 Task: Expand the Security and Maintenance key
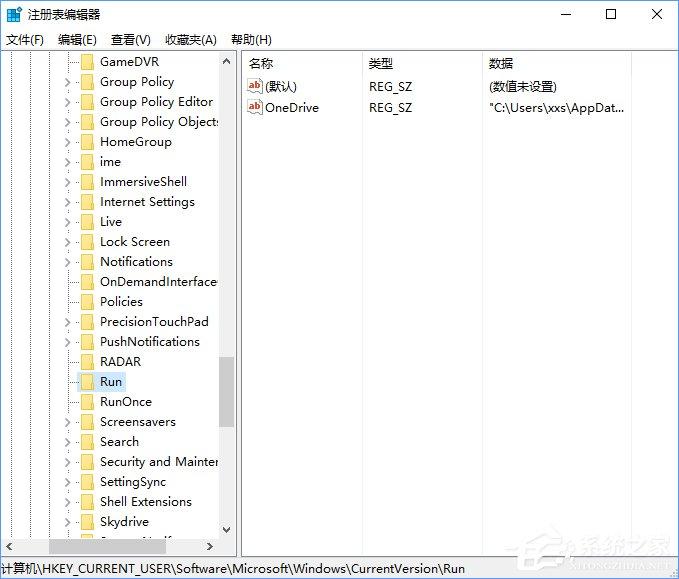(x=67, y=462)
